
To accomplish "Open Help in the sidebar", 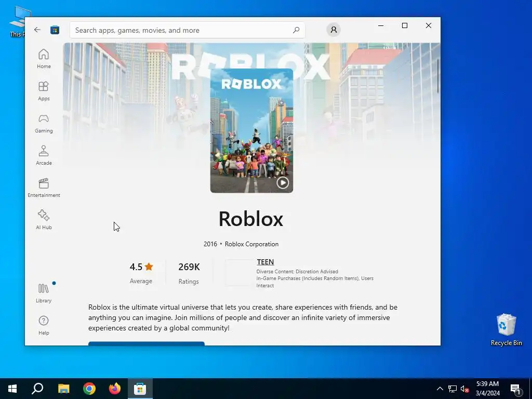I will pyautogui.click(x=44, y=325).
